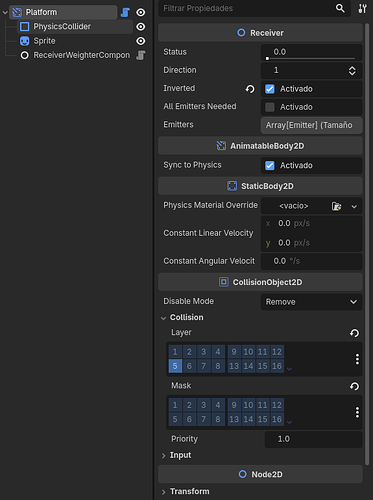
Task: Click Direction value stepper arrows
Action: tap(352, 70)
